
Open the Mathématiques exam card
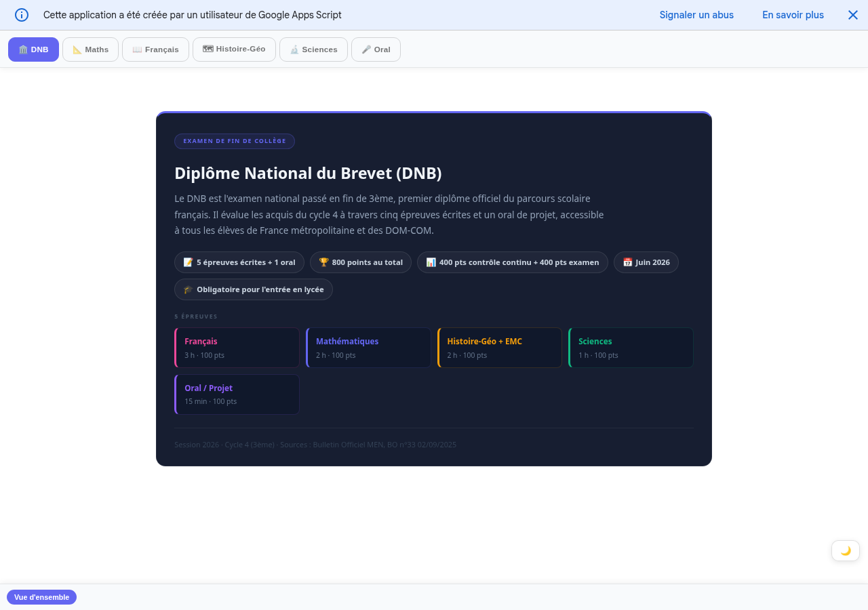point(368,348)
